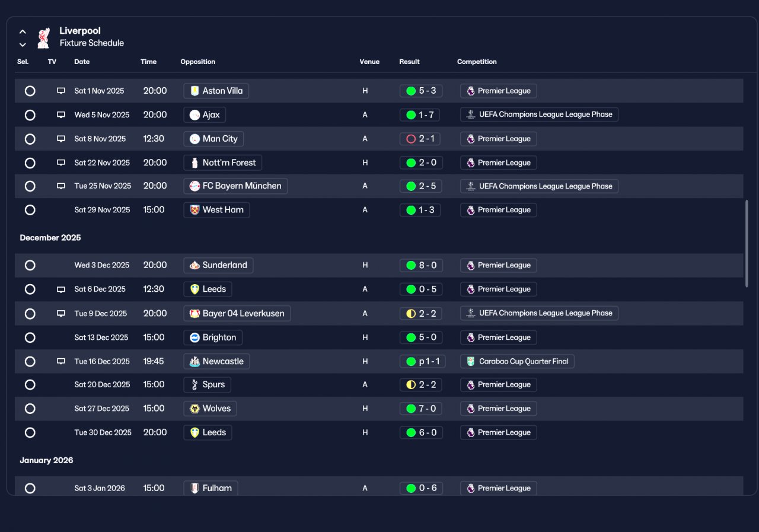Open Premier League competition for Aston Villa match
The height and width of the screenshot is (532, 759).
coord(499,91)
